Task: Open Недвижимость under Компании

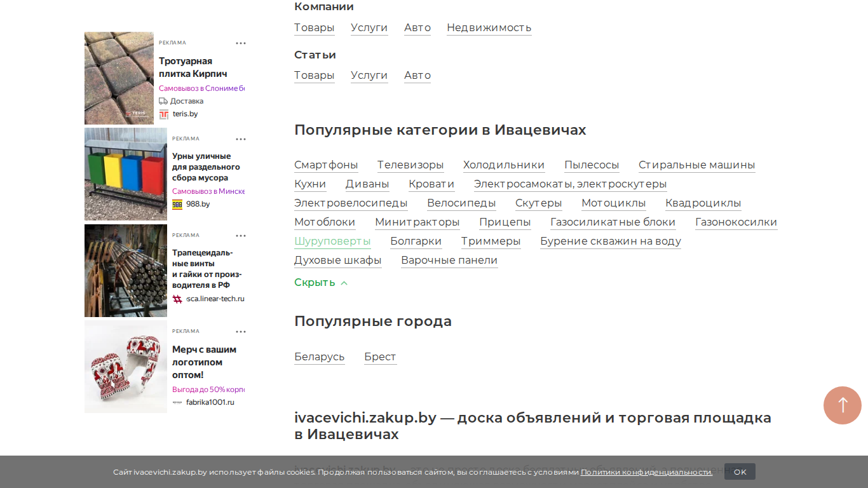Action: [x=489, y=28]
